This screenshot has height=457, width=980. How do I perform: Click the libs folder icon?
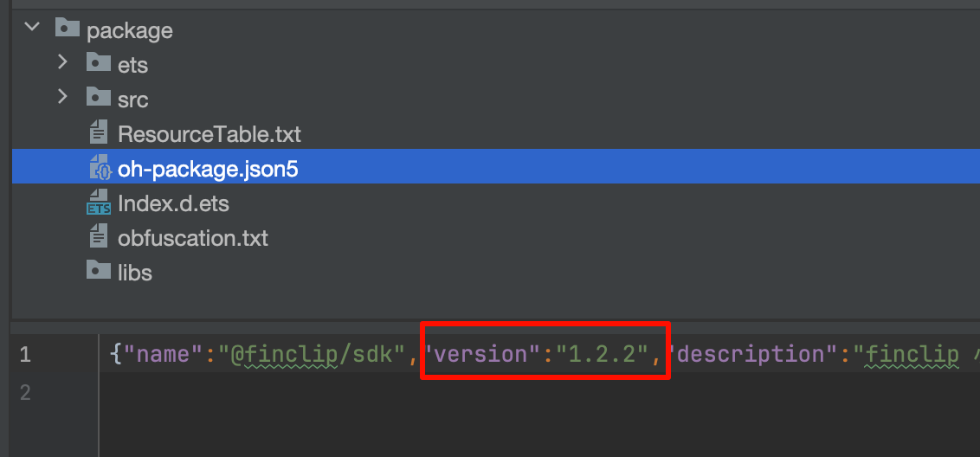click(99, 272)
